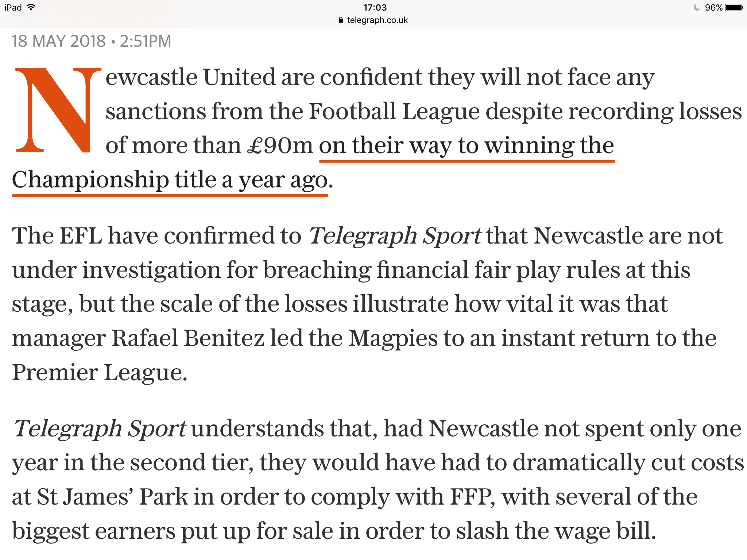
Task: Tap the padlock icon beside the URL
Action: point(341,20)
